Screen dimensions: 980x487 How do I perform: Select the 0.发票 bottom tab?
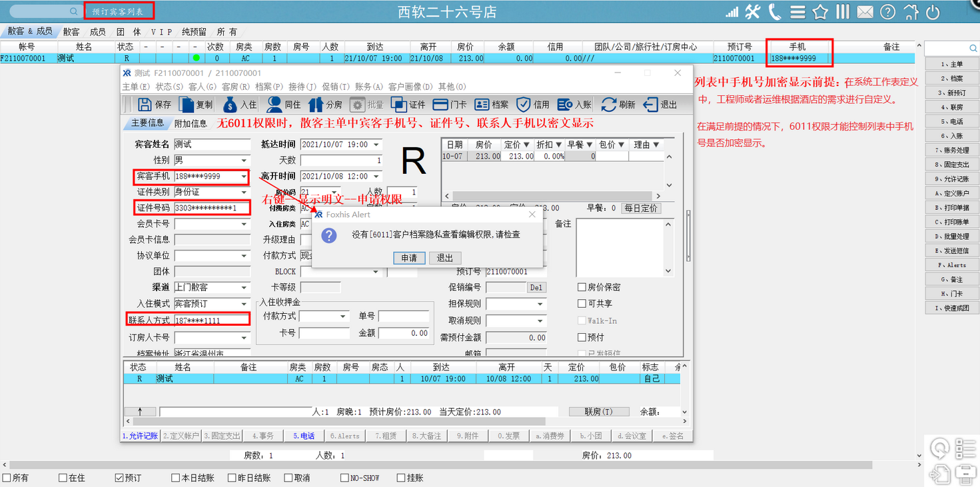(x=509, y=436)
